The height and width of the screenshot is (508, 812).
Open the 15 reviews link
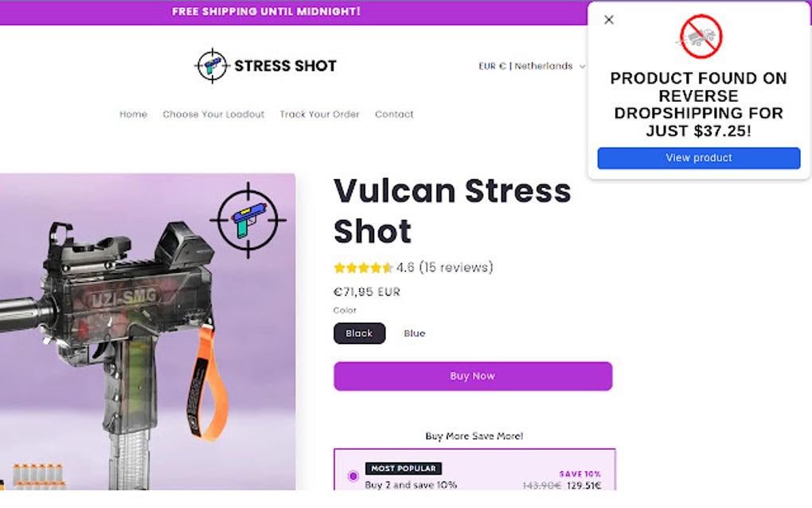(x=455, y=268)
